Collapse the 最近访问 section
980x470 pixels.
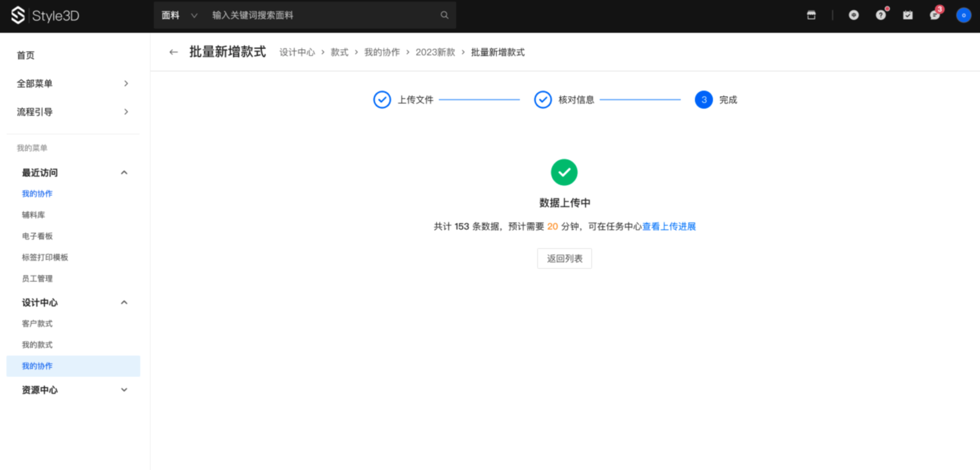point(124,172)
